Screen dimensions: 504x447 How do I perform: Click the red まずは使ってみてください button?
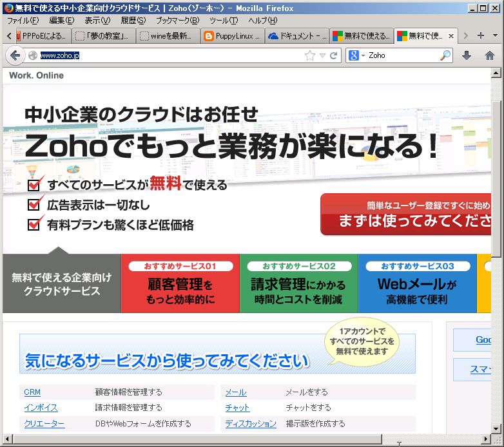tap(405, 214)
